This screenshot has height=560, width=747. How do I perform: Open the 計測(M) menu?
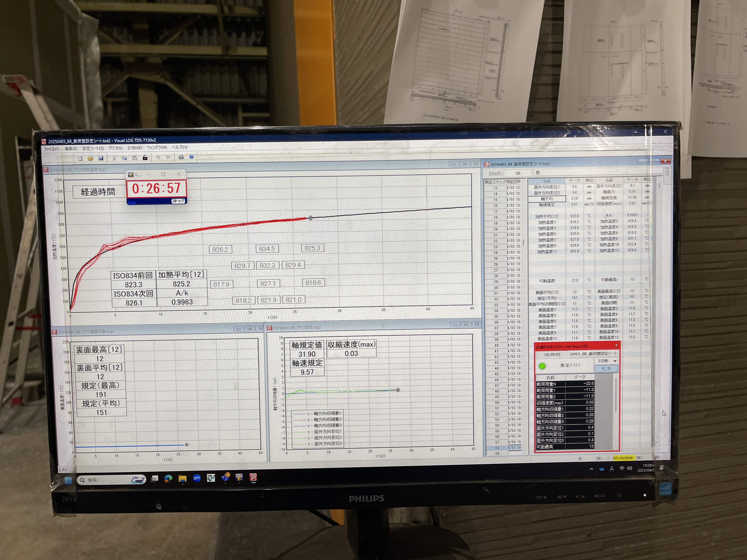point(134,148)
